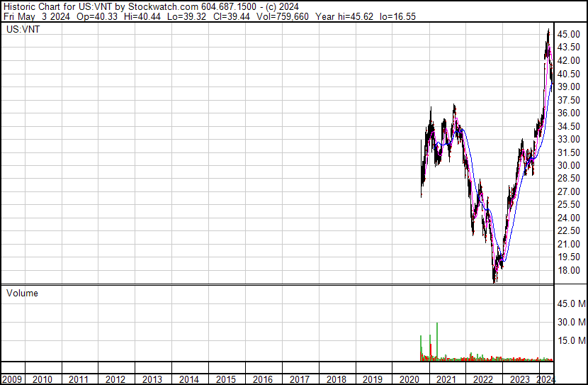This screenshot has height=385, width=588.
Task: Select the 2022 year marker on timeline
Action: tap(482, 379)
